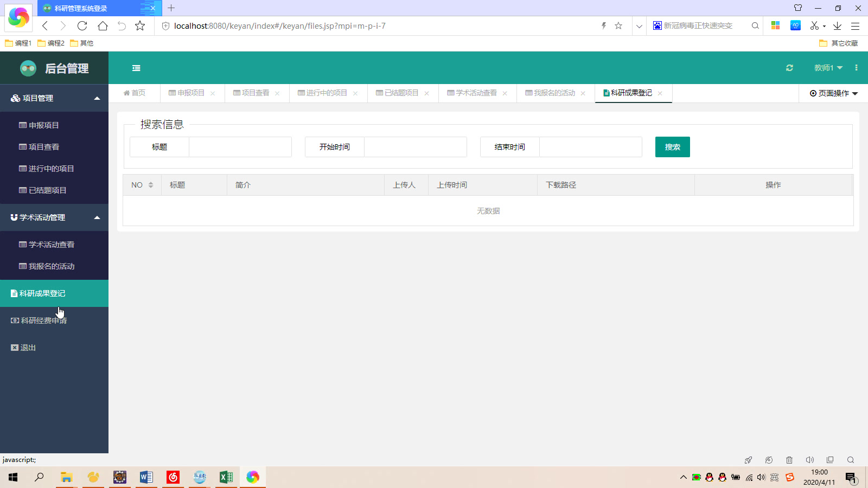
Task: Toggle sorting on the NO column
Action: point(151,184)
